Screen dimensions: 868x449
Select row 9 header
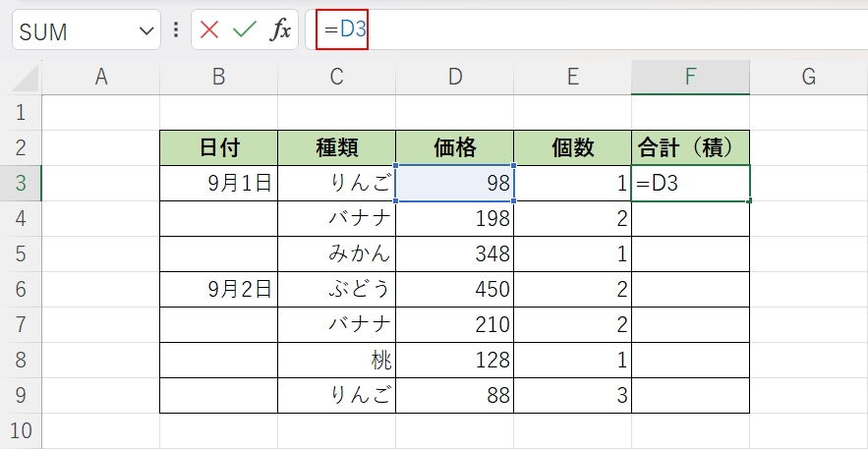coord(21,395)
